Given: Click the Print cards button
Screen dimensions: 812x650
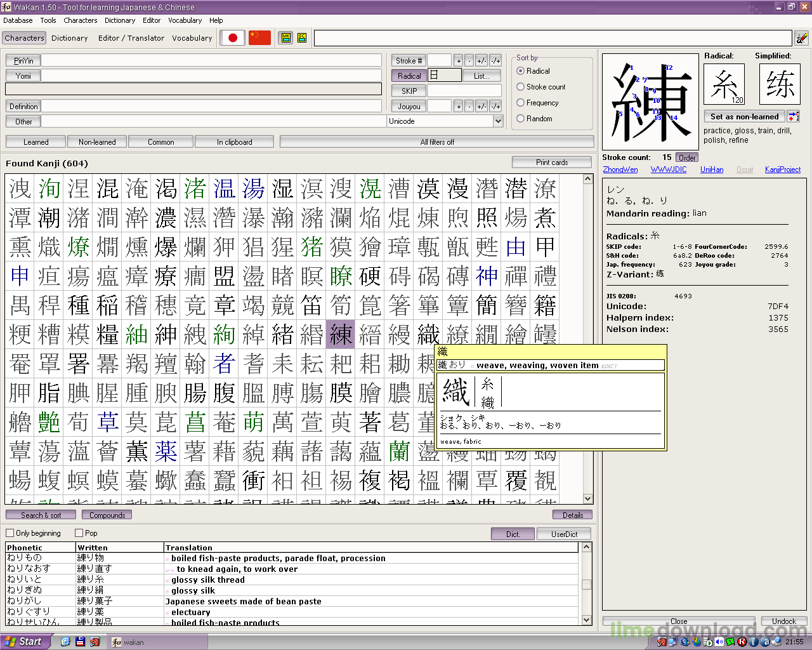Looking at the screenshot, I should click(552, 162).
